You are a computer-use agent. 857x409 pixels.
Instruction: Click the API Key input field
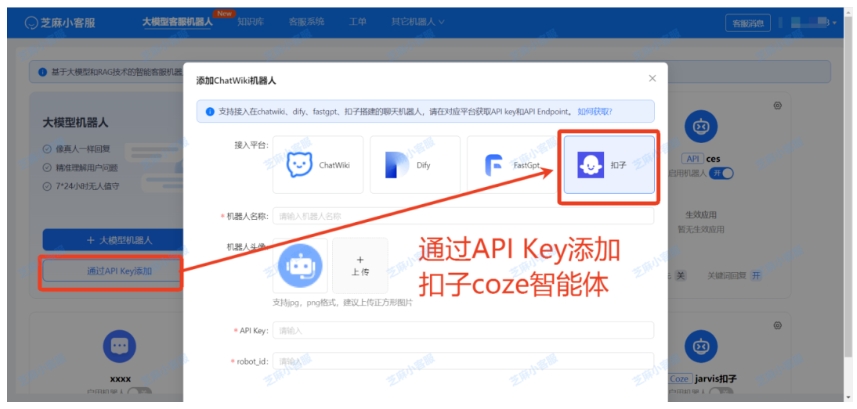click(x=463, y=330)
